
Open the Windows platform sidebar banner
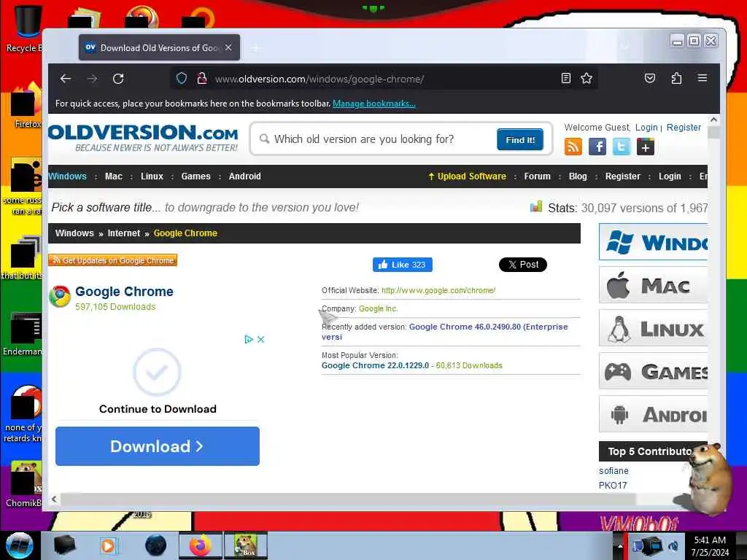click(x=653, y=242)
